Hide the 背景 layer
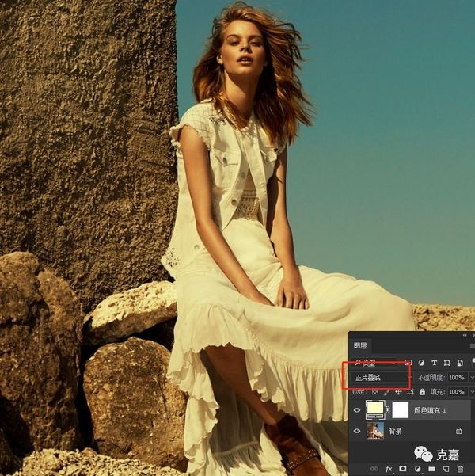475x476 pixels. coord(357,431)
